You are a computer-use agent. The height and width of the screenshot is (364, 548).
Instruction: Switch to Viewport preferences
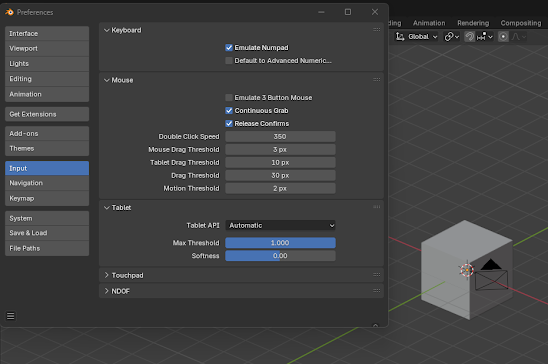[47, 49]
